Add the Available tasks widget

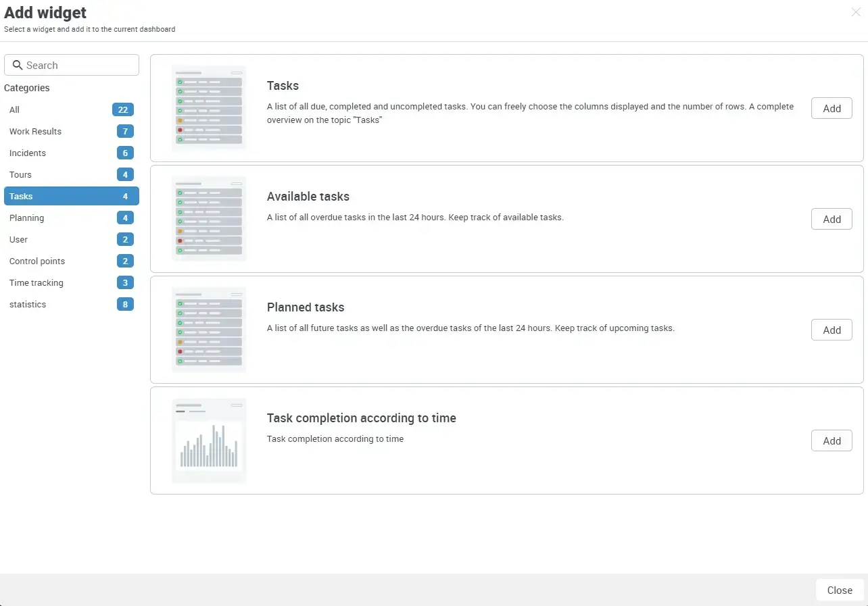point(831,219)
